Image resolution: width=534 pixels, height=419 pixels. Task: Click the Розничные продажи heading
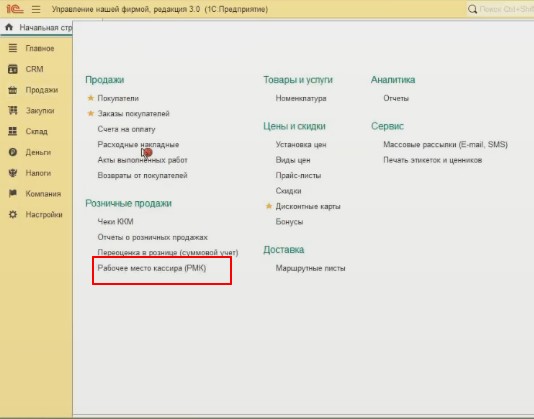point(128,203)
